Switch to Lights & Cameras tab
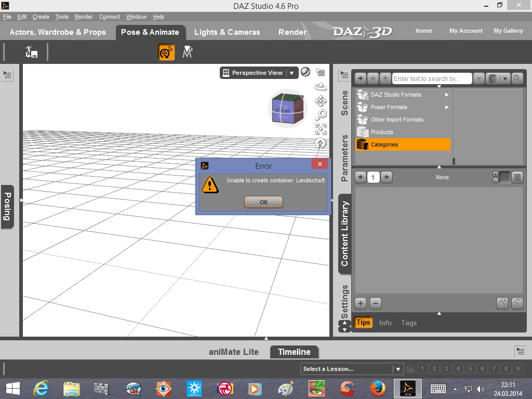The width and height of the screenshot is (532, 399). pyautogui.click(x=227, y=32)
